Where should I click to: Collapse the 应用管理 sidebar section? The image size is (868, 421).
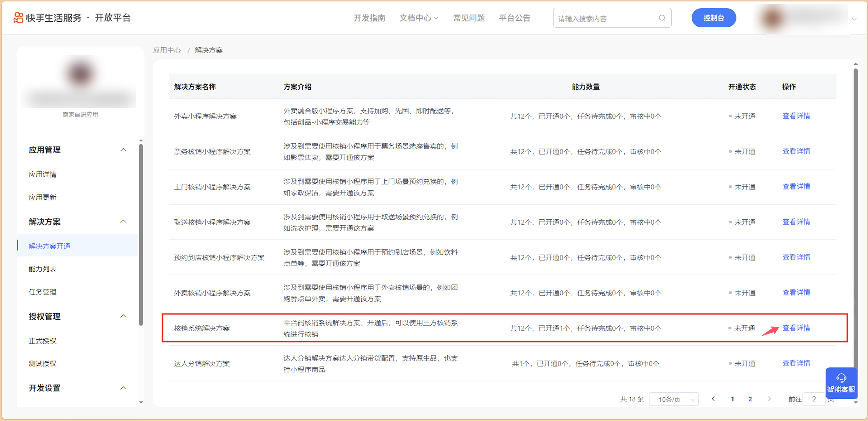click(x=123, y=150)
